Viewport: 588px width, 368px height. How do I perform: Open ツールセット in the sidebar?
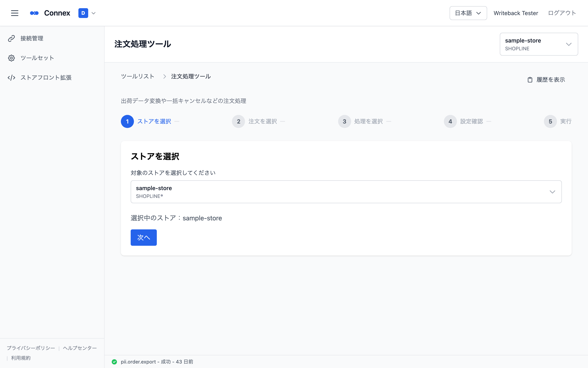pos(37,58)
